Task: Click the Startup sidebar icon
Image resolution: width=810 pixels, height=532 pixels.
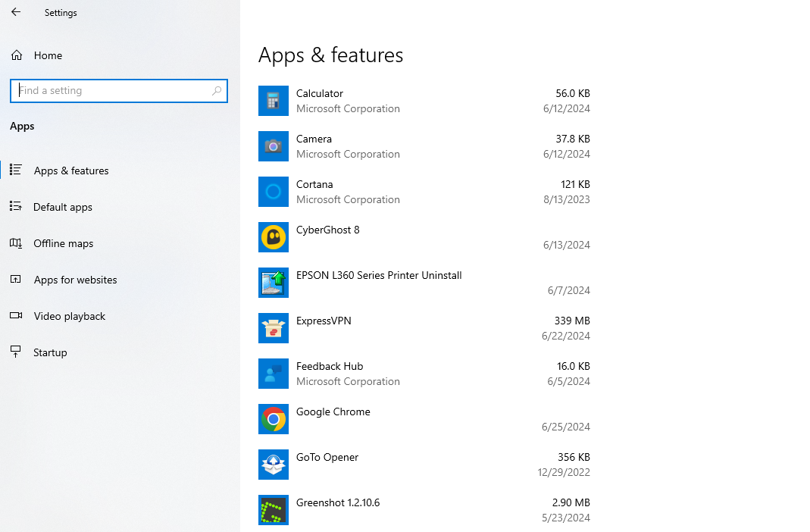Action: coord(15,352)
